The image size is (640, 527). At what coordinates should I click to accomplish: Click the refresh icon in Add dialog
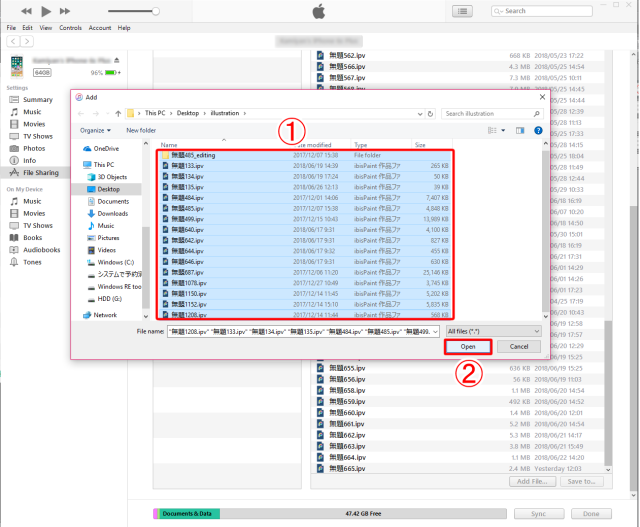click(x=430, y=114)
